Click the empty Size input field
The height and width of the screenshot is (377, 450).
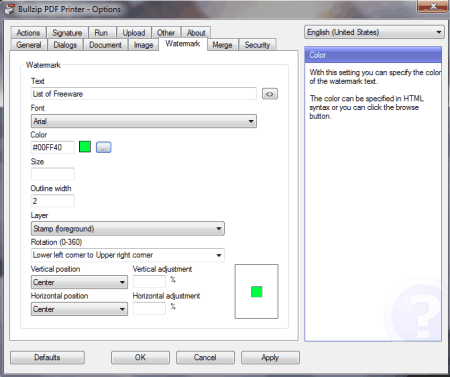coord(53,174)
